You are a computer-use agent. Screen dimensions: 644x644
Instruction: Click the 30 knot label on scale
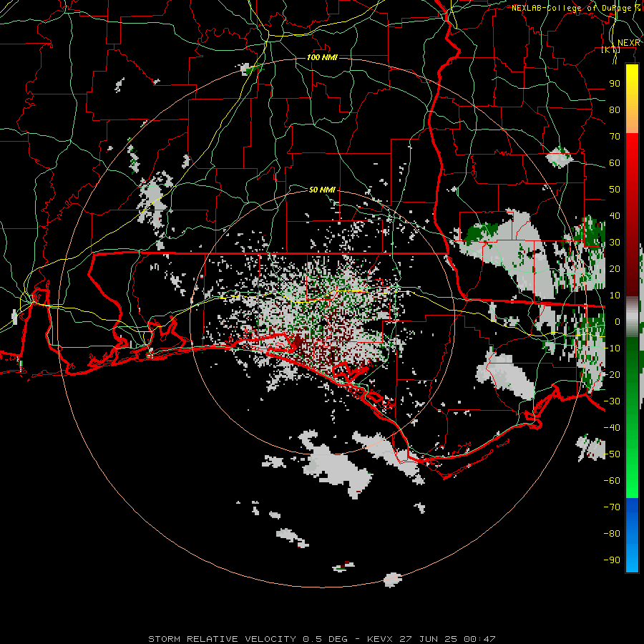point(615,243)
